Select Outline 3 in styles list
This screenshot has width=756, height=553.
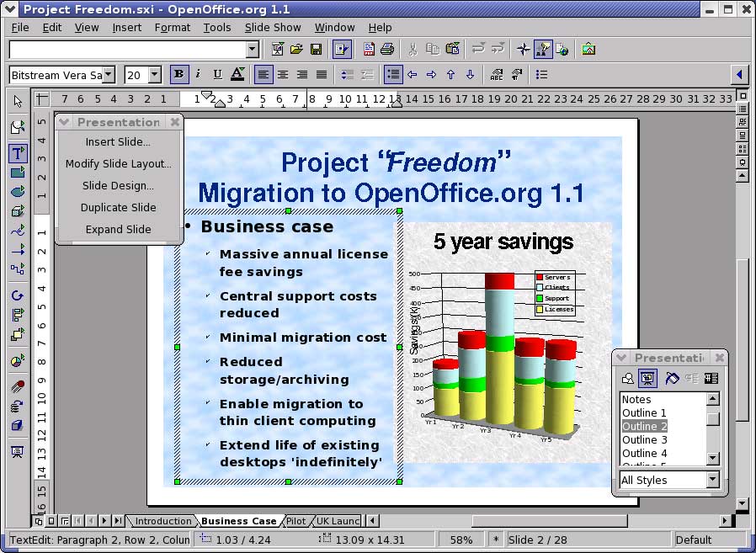(x=645, y=439)
